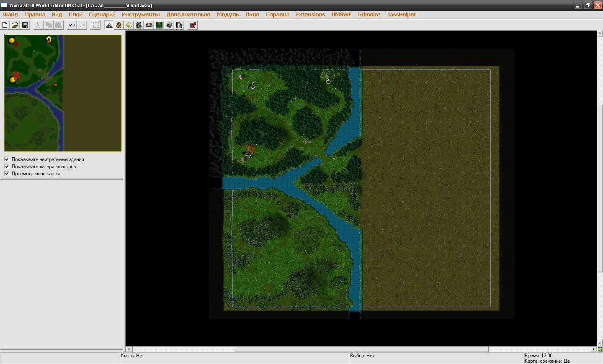Click the minimap preview thumbnail
Viewport: 603px width, 364px height.
pyautogui.click(x=63, y=93)
